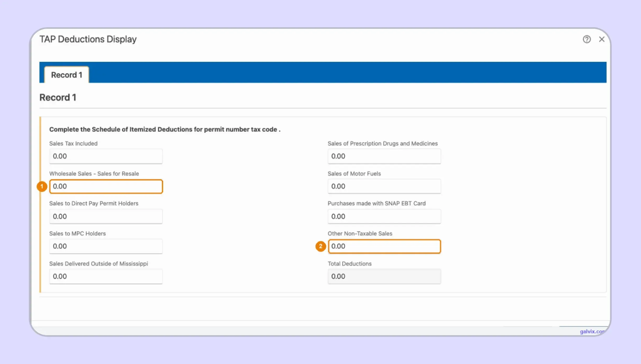Viewport: 641px width, 364px height.
Task: Click the Other Non-Taxable Sales field
Action: [x=384, y=246]
